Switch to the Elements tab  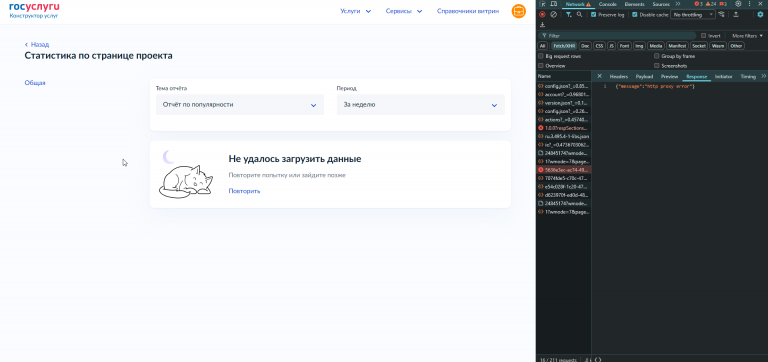click(x=634, y=4)
